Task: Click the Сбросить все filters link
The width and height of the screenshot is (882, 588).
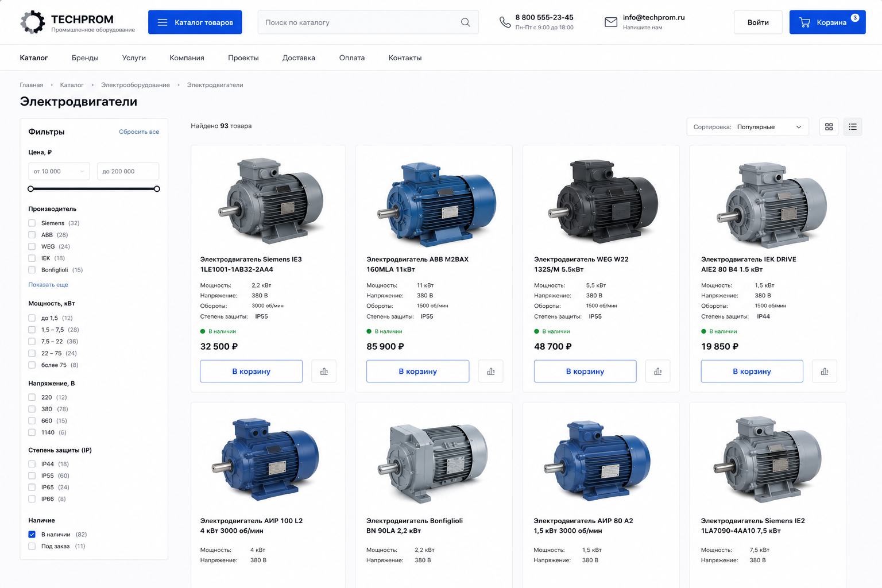Action: pyautogui.click(x=139, y=132)
